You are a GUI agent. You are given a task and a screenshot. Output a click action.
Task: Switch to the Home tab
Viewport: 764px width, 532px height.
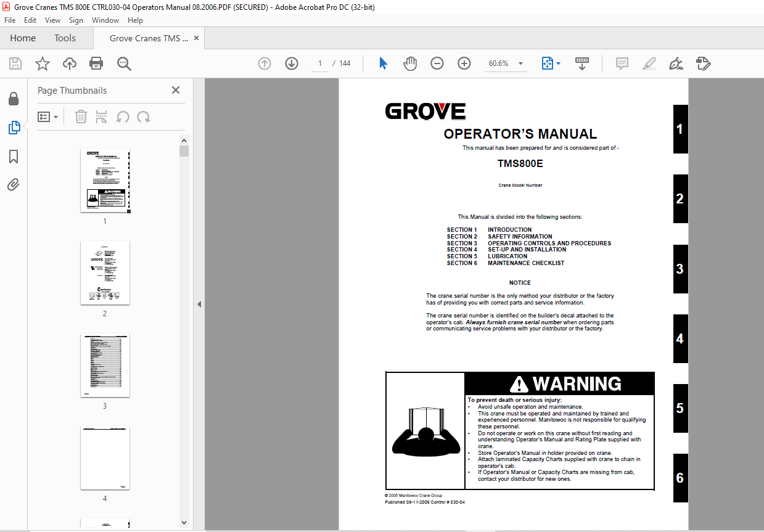click(x=23, y=38)
